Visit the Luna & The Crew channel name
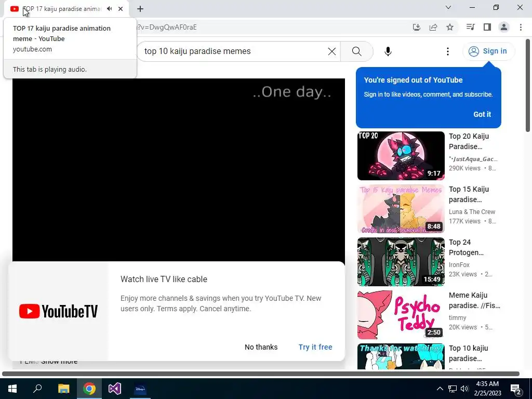The width and height of the screenshot is (532, 399). tap(472, 212)
